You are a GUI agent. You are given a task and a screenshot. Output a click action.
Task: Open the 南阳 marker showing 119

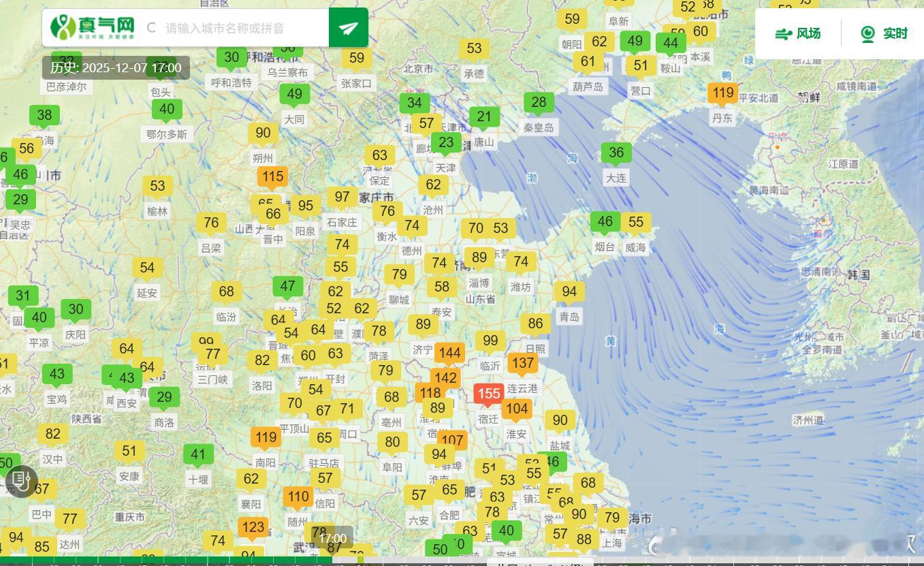[x=266, y=438]
